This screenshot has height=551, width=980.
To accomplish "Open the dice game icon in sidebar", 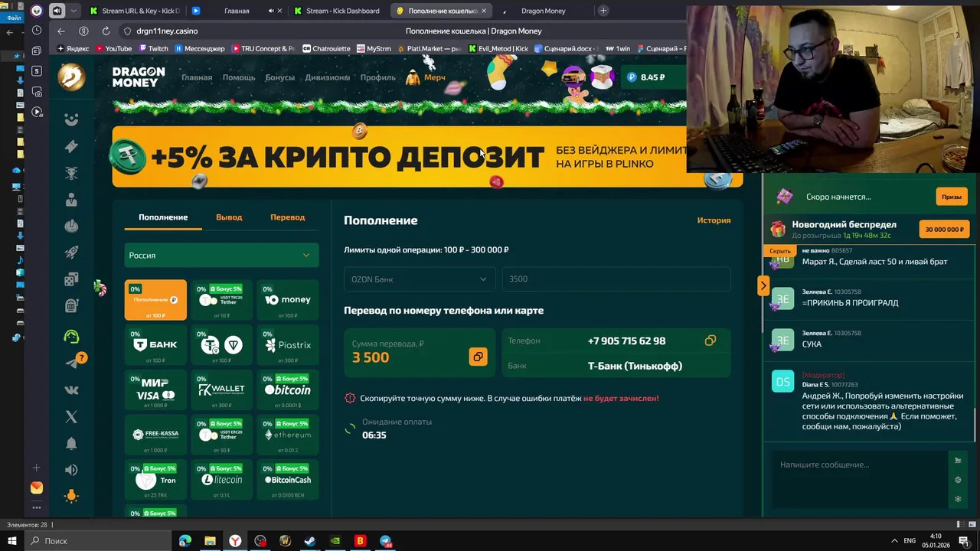I will click(x=71, y=279).
